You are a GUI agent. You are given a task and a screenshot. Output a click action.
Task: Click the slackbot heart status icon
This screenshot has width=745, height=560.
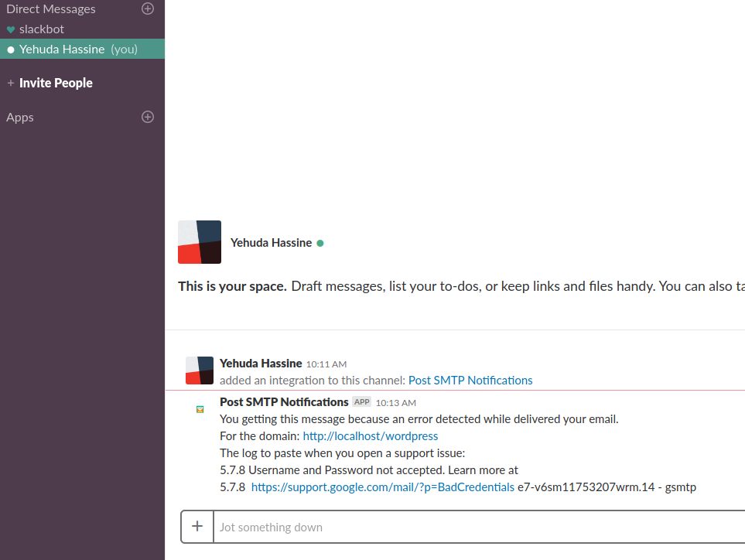coord(11,30)
